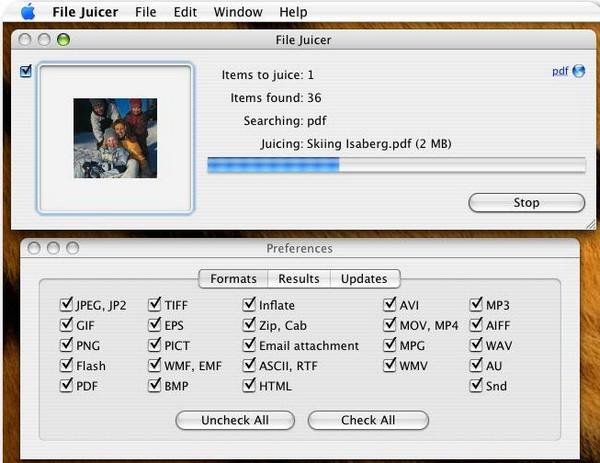
Task: Open the Help menu
Action: pyautogui.click(x=293, y=12)
